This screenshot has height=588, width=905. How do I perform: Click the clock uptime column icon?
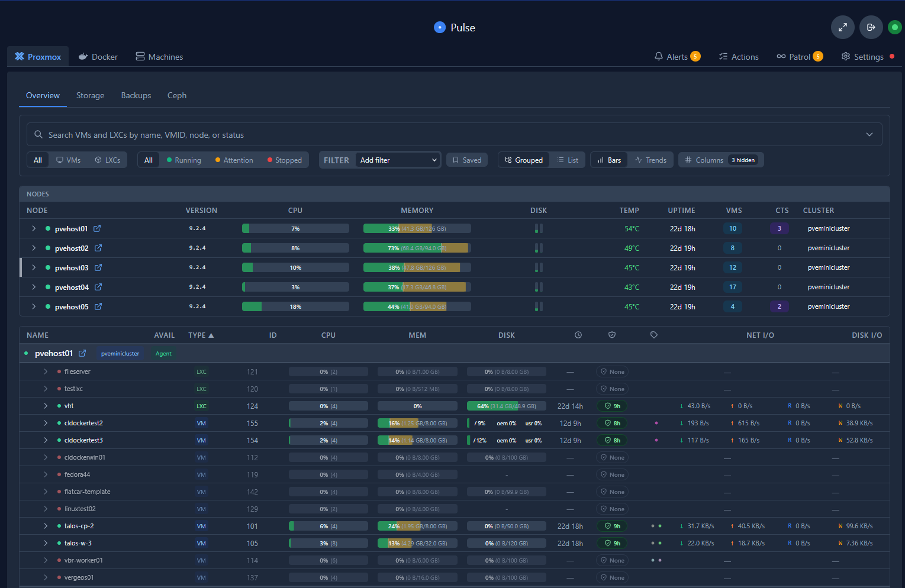[578, 335]
